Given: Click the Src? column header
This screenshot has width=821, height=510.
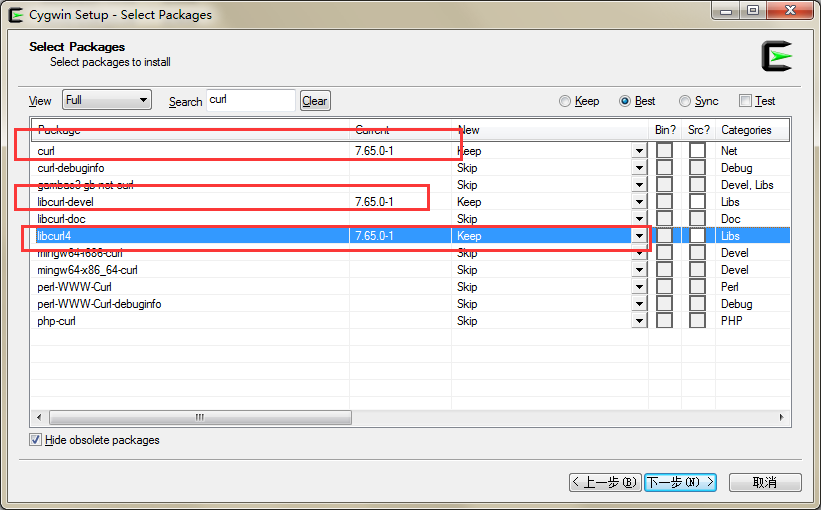Looking at the screenshot, I should 698,130.
